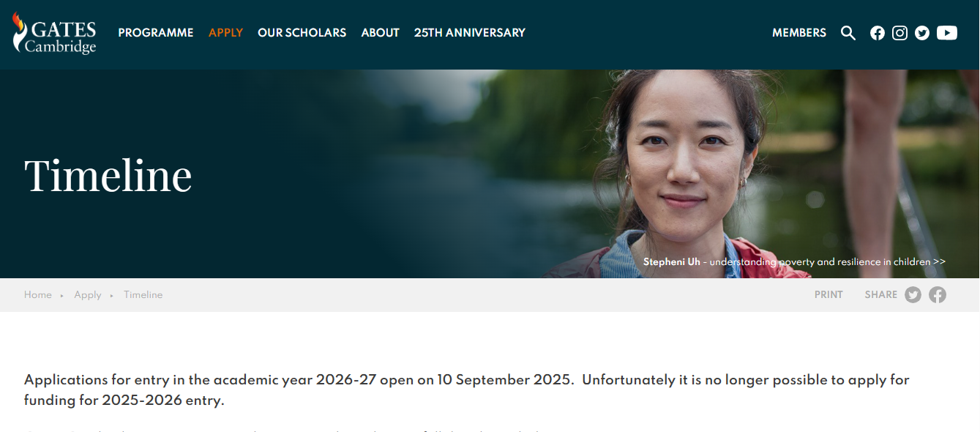Viewport: 980px width, 432px height.
Task: Click the Timeline page heading
Action: pyautogui.click(x=108, y=176)
